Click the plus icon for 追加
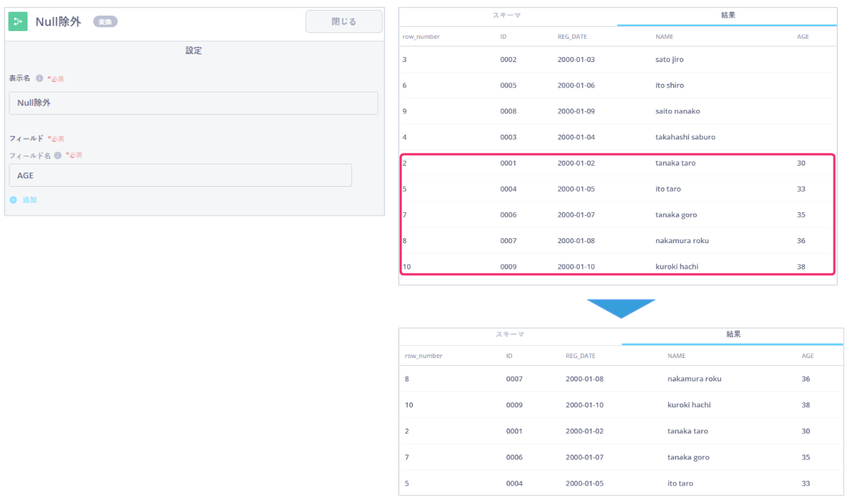853x504 pixels. tap(13, 200)
